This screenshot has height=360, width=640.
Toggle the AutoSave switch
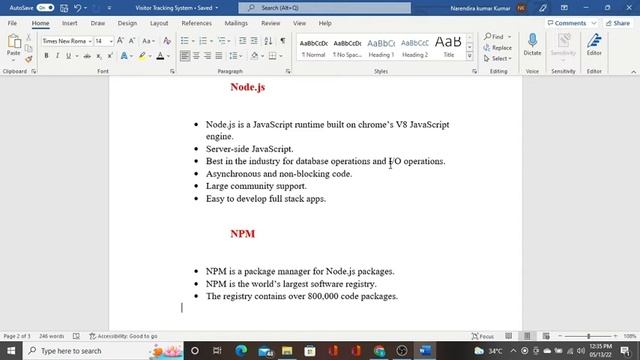point(45,8)
